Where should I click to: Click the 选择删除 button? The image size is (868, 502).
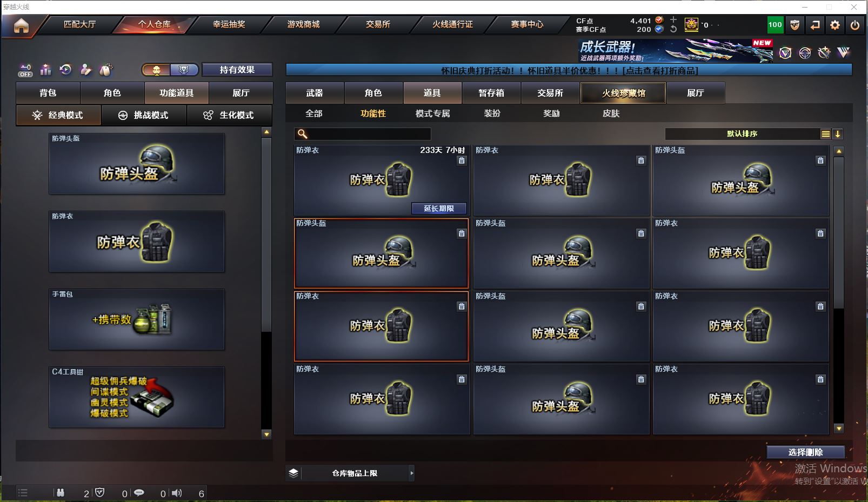pyautogui.click(x=806, y=452)
